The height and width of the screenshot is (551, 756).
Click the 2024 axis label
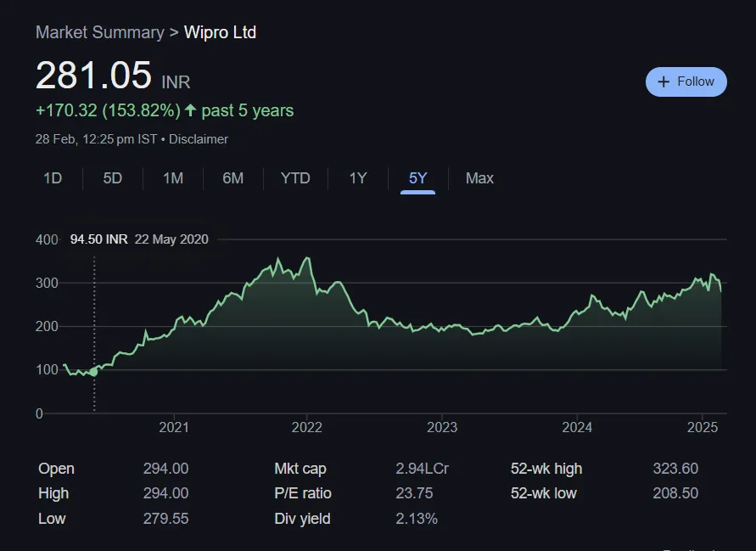click(577, 428)
